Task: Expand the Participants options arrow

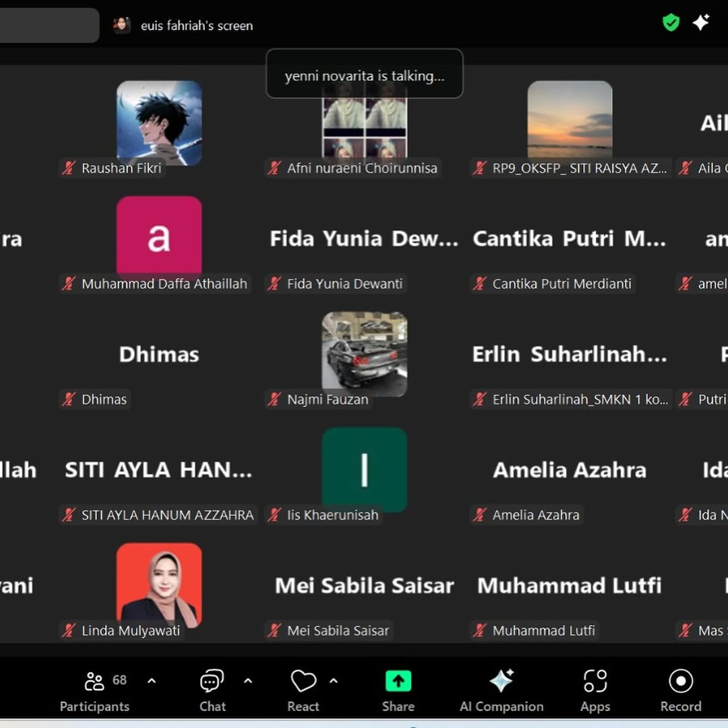Action: pyautogui.click(x=152, y=681)
